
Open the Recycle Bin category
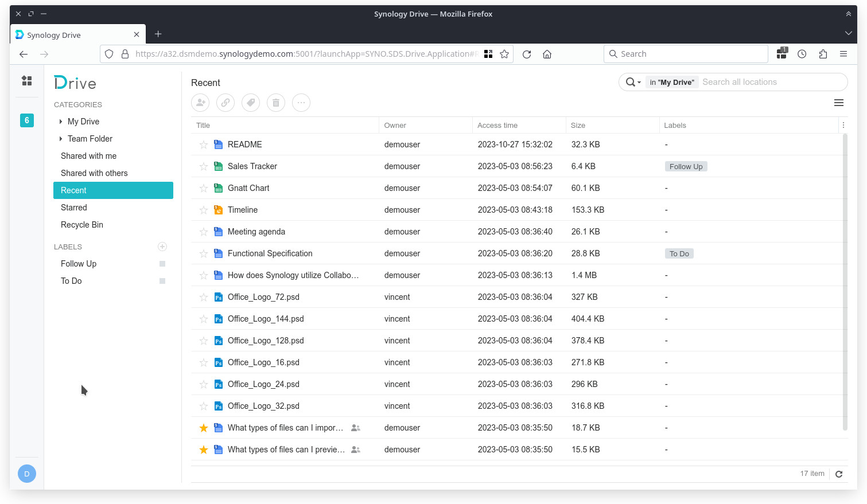pyautogui.click(x=113, y=225)
